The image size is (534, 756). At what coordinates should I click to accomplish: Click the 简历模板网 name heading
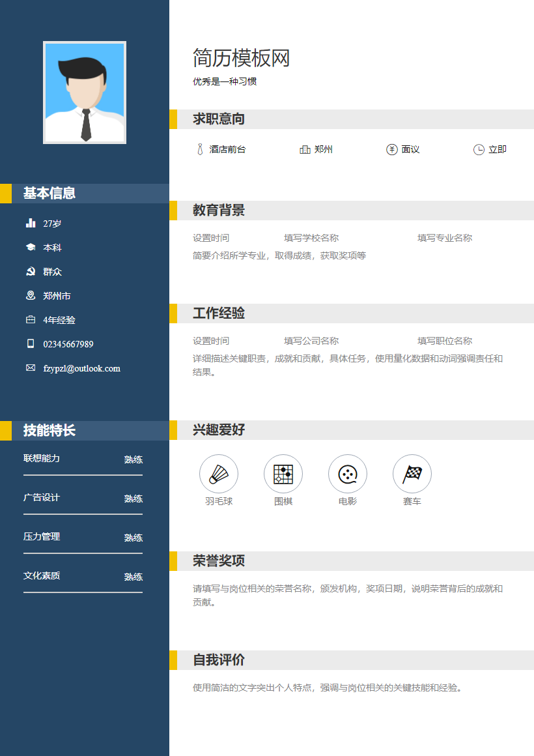242,59
